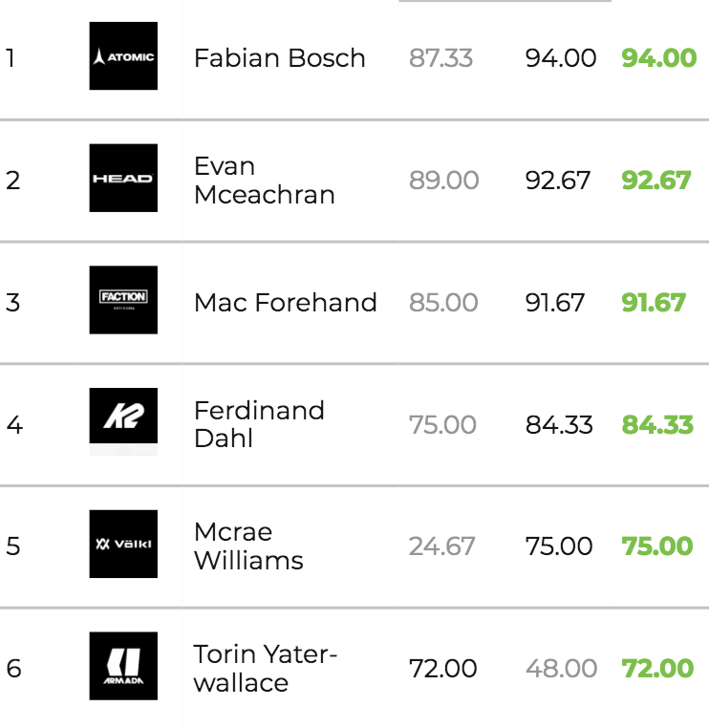Open Fabian Bosch's athlete profile
This screenshot has height=728, width=709.
[279, 58]
